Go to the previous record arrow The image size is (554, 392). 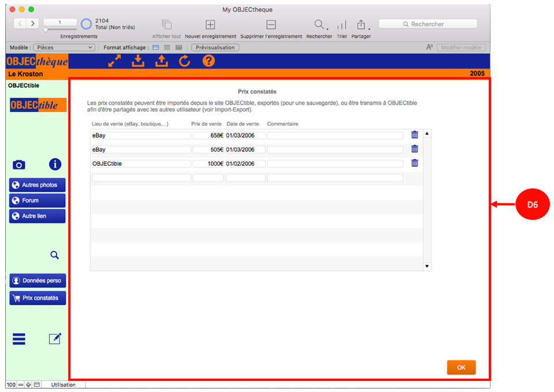tap(20, 24)
